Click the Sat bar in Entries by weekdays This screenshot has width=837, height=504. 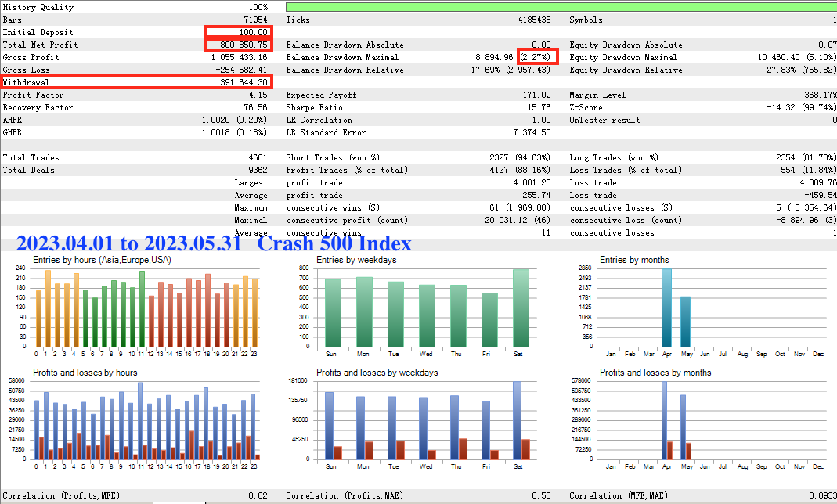(521, 308)
